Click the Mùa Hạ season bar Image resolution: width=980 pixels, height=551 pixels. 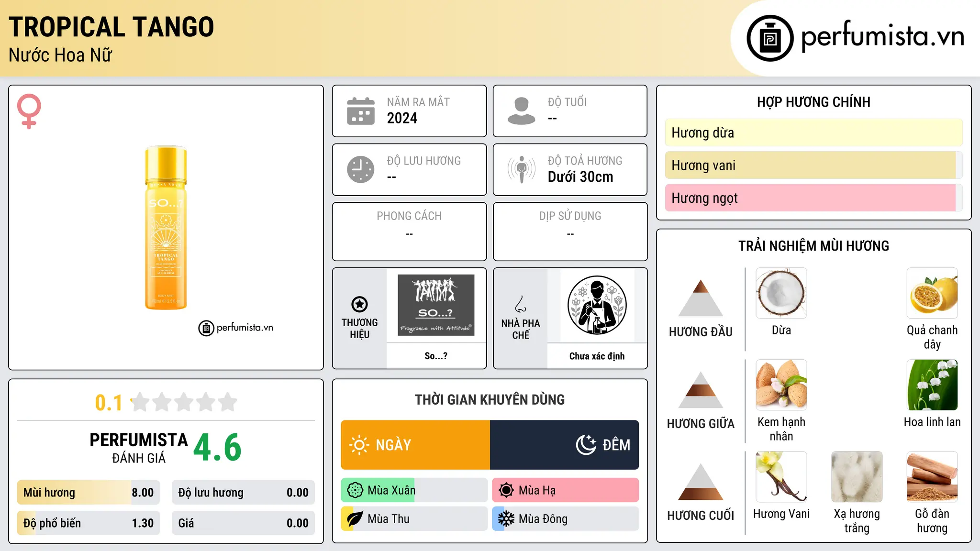(566, 490)
